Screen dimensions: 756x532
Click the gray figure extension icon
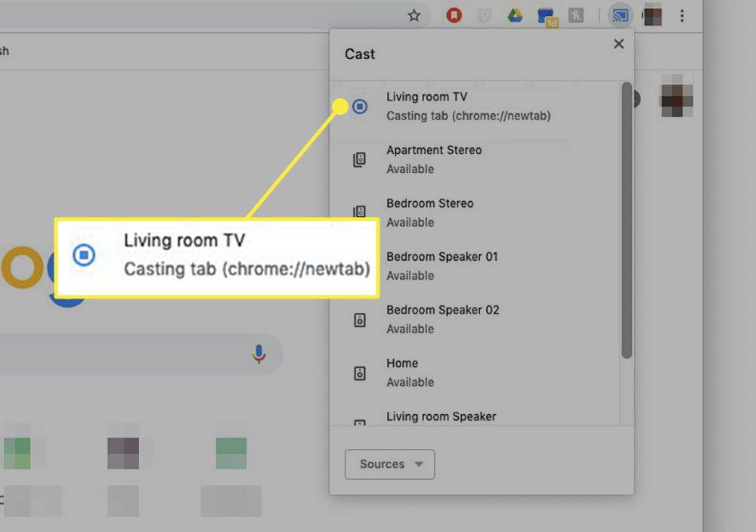[575, 16]
